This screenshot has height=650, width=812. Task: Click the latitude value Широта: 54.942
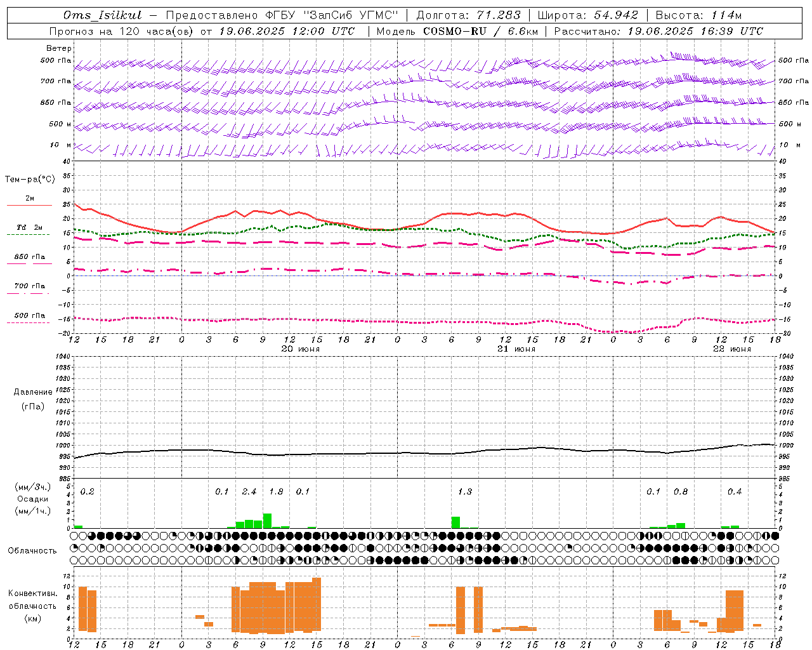(x=587, y=15)
